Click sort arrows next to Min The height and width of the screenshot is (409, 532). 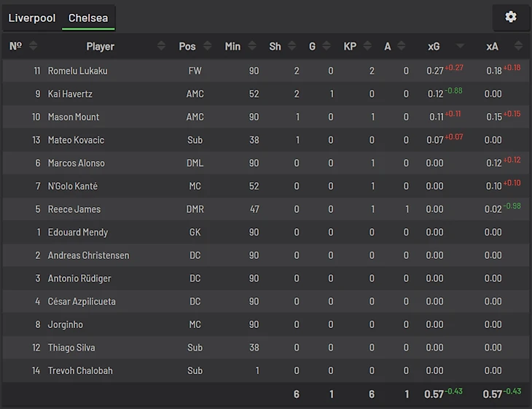(x=252, y=46)
